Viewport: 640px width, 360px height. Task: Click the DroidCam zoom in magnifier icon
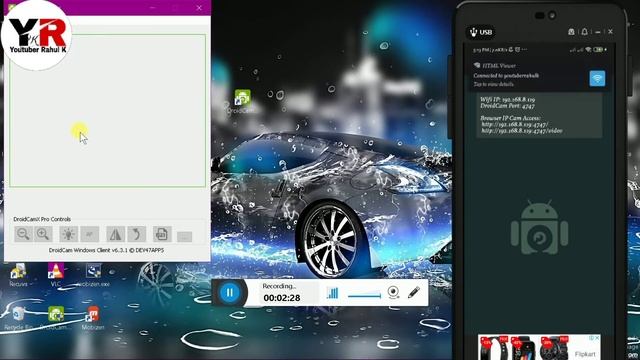coord(43,234)
